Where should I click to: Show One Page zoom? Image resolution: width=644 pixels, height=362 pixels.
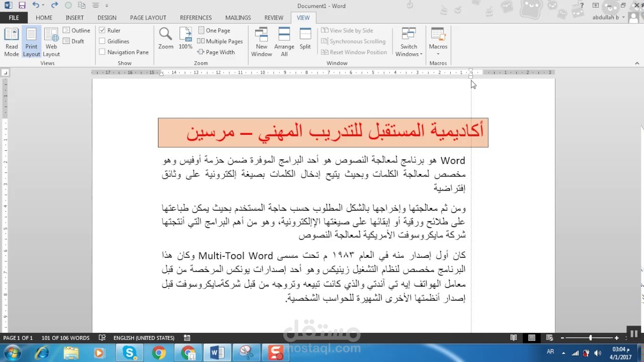[214, 31]
